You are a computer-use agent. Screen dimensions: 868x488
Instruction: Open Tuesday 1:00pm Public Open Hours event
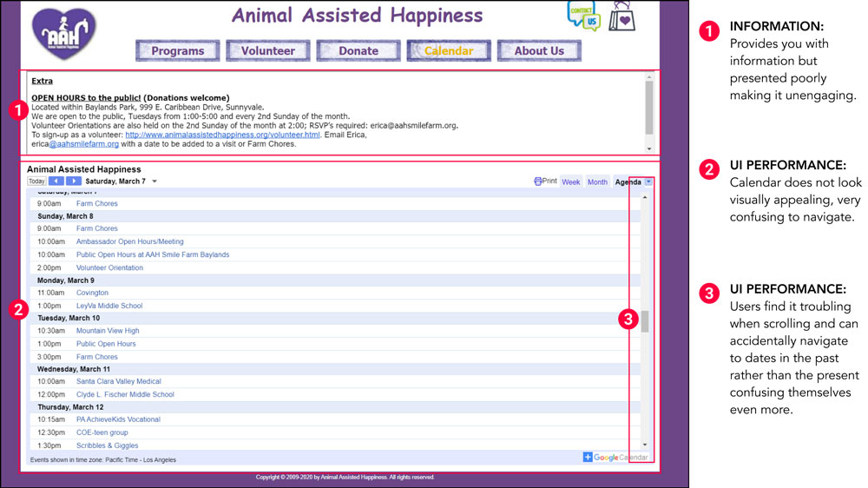click(106, 344)
